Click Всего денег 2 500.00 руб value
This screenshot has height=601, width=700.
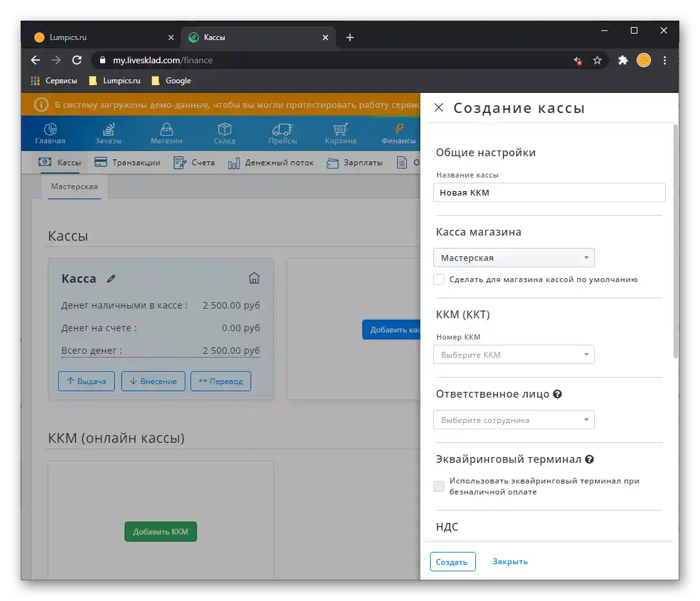pyautogui.click(x=231, y=351)
